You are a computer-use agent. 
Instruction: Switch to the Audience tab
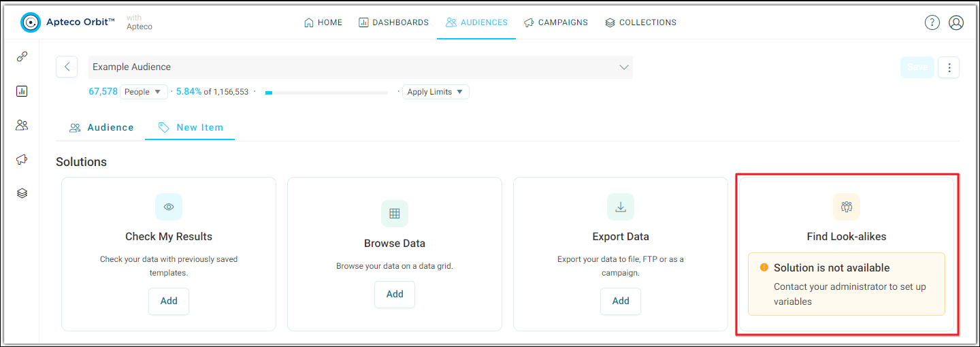pos(101,127)
